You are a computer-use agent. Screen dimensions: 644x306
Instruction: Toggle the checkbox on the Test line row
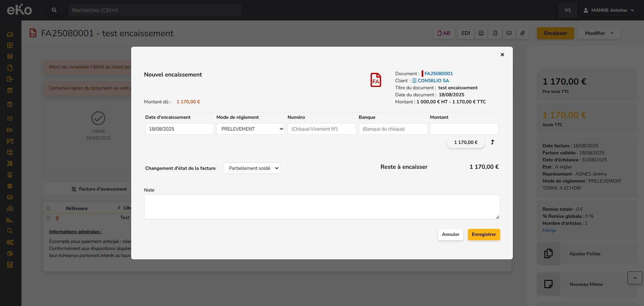(48, 218)
